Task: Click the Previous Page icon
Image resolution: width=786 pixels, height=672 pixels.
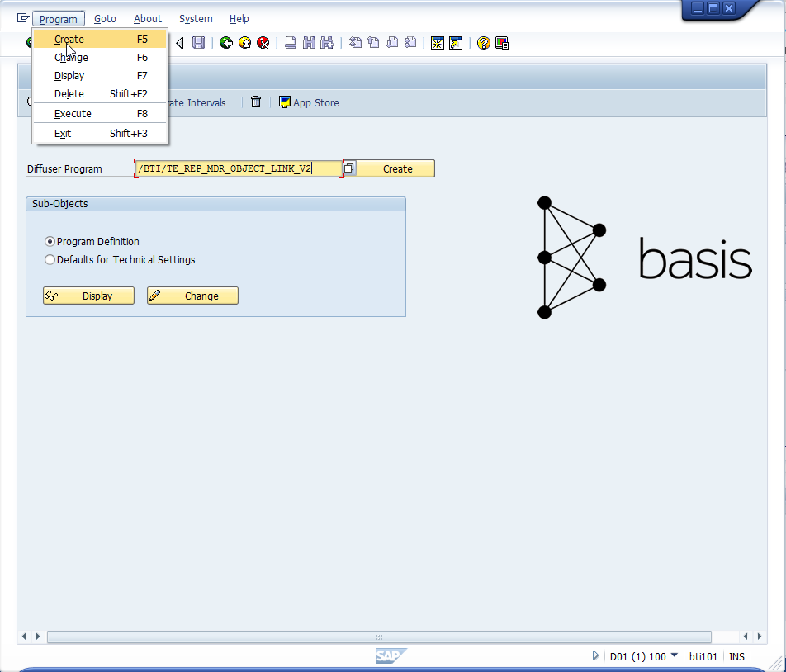Action: tap(373, 43)
